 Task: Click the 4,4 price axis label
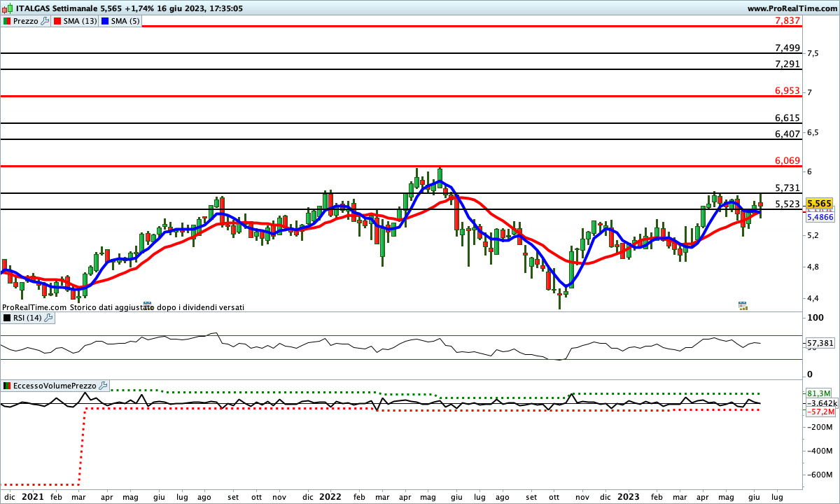coord(813,300)
